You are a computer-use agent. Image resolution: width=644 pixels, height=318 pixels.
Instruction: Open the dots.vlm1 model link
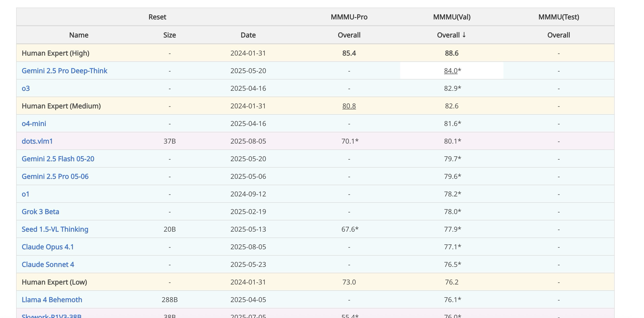pyautogui.click(x=37, y=141)
